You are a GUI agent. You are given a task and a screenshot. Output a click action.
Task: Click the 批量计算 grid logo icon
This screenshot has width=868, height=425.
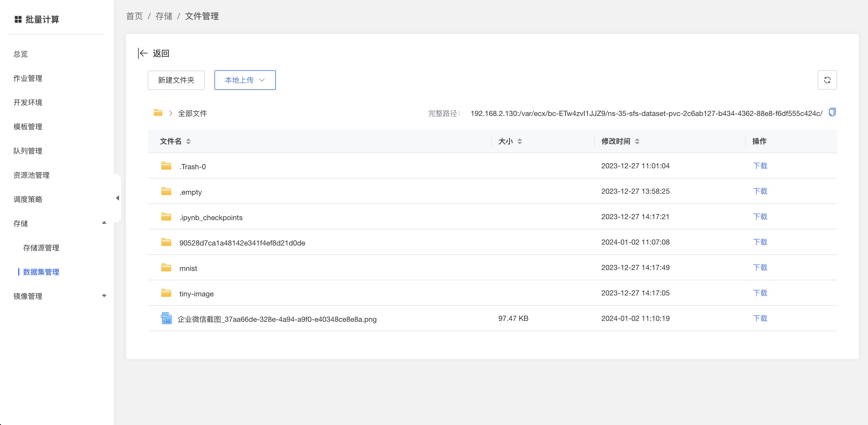[x=18, y=20]
